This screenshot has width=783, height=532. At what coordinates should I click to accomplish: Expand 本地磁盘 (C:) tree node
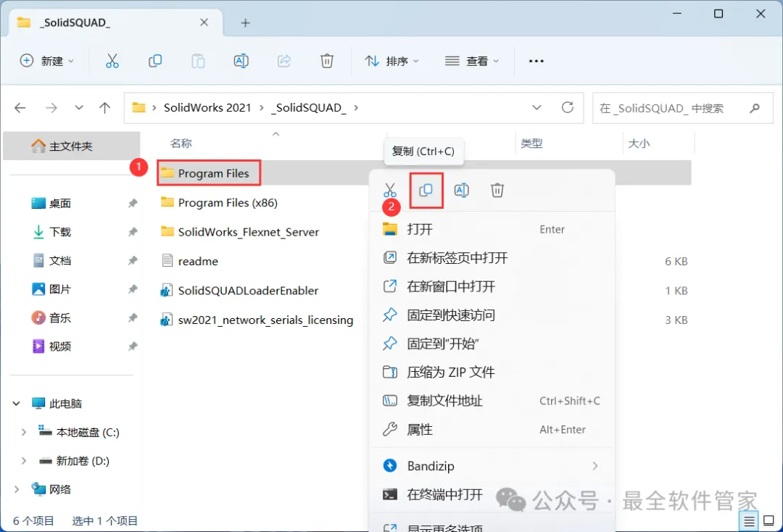pos(23,432)
